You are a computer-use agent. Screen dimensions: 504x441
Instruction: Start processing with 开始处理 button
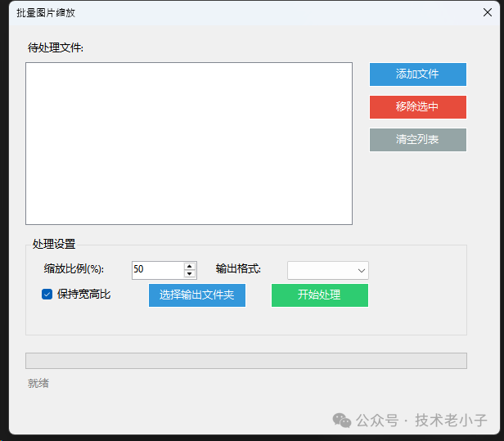click(319, 295)
